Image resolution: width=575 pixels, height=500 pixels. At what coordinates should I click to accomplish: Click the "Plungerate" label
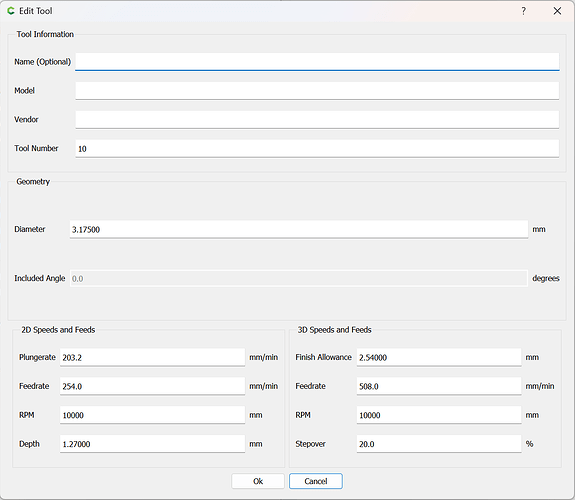coord(37,357)
